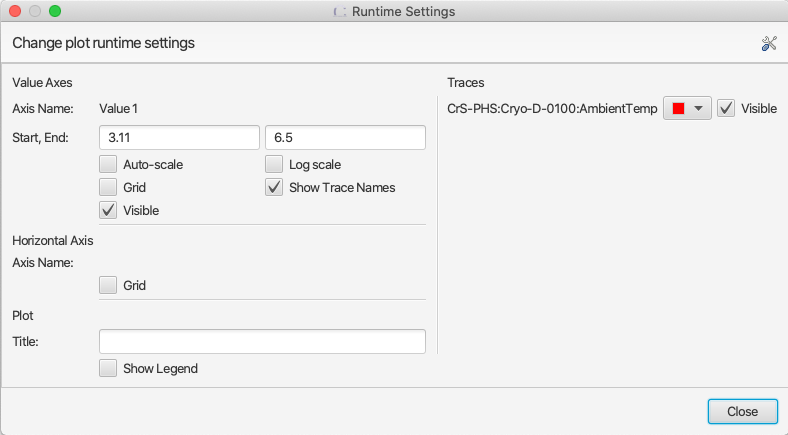Click the tools icon in the header

pyautogui.click(x=768, y=43)
